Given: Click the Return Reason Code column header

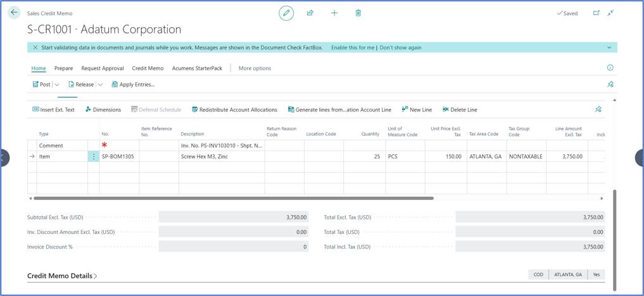Looking at the screenshot, I should (x=281, y=131).
